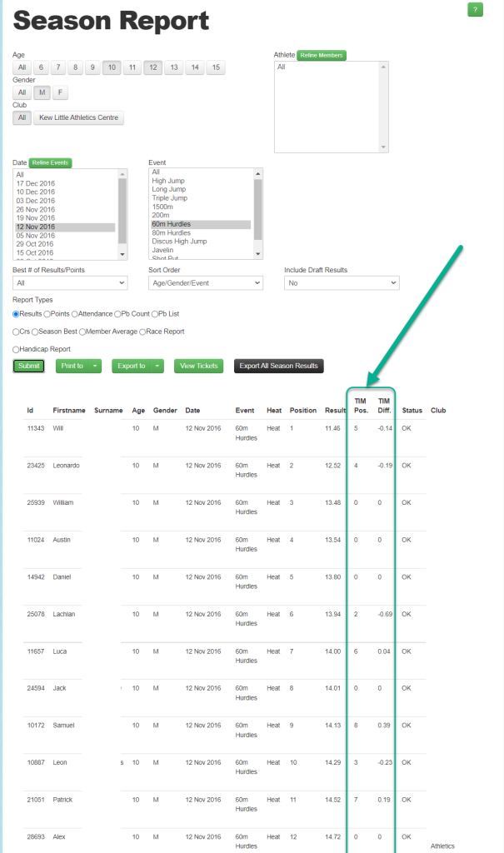Click the View Tickets button
Screen dimensions: 504x853
(x=198, y=366)
